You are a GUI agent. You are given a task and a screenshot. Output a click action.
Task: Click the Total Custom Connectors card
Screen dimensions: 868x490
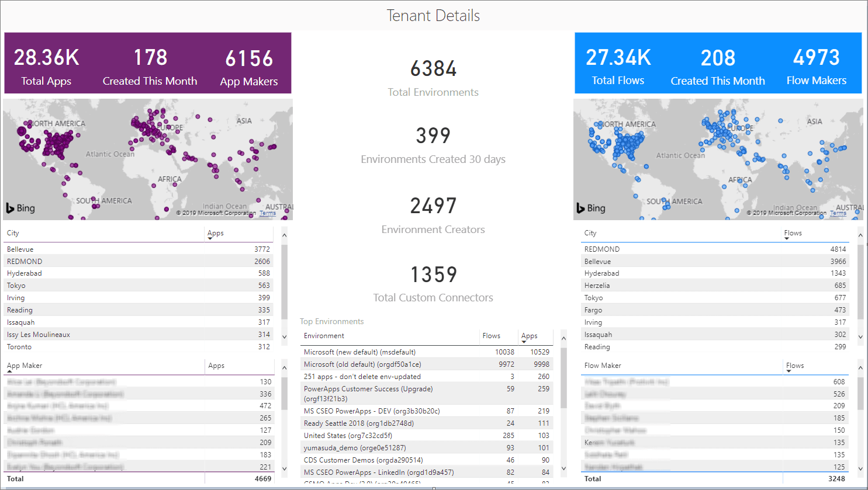click(x=433, y=284)
